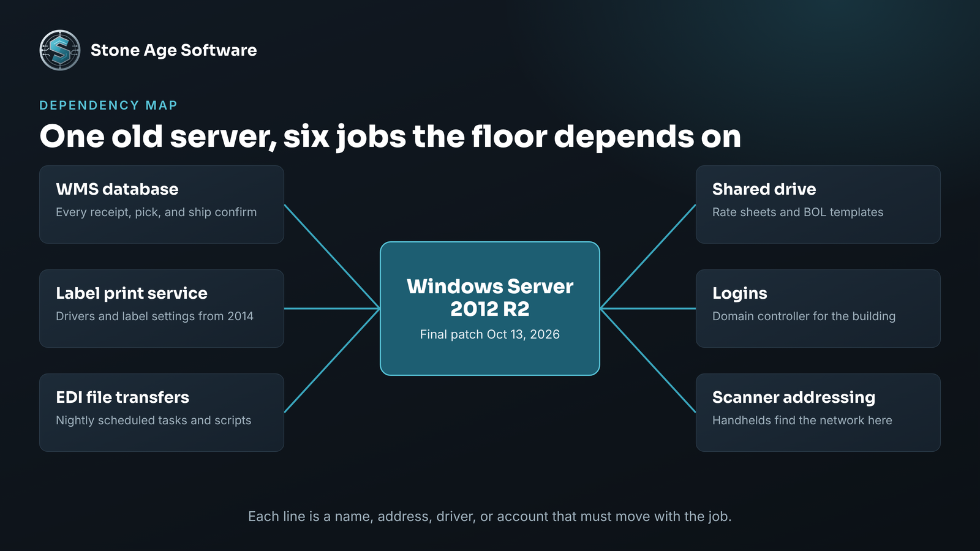The height and width of the screenshot is (551, 980).
Task: Click Nightly scheduled tasks and scripts text
Action: coord(153,421)
